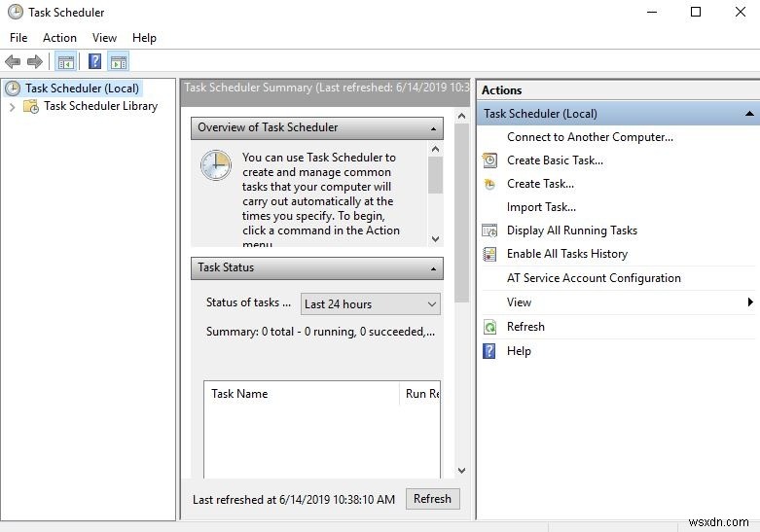Click Import Task... action
760x532 pixels.
(x=541, y=207)
